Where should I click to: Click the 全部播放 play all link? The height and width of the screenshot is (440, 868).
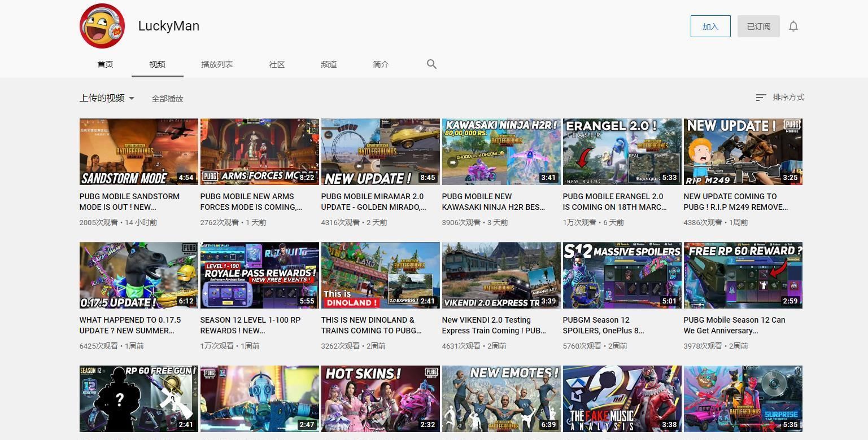point(168,99)
